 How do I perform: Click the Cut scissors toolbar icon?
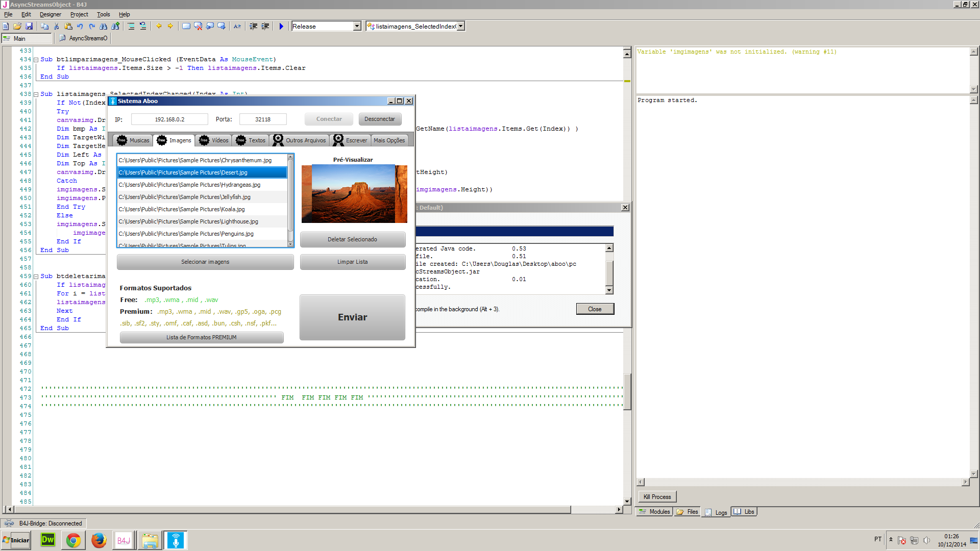(57, 26)
